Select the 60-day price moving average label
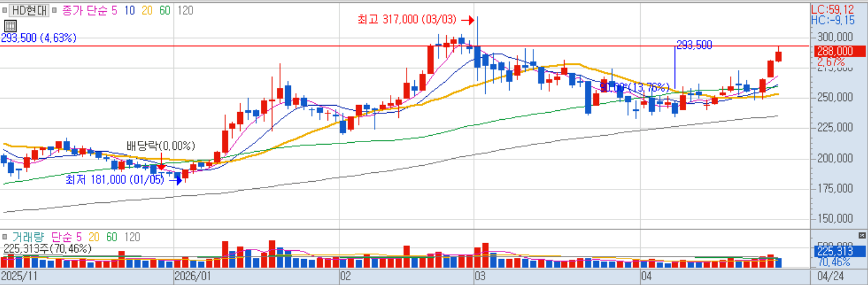Screen dimensions: 868x285 tap(165, 10)
